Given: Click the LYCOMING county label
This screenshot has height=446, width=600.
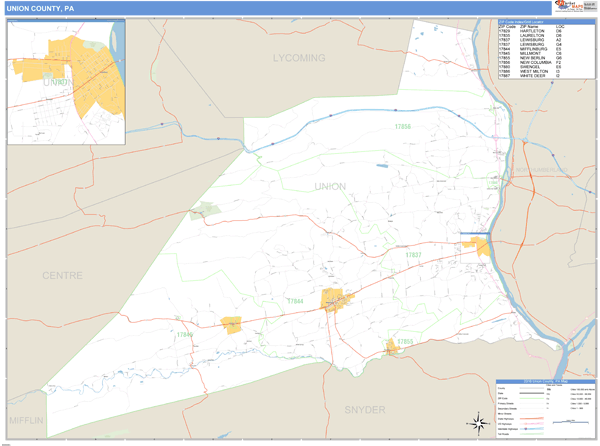Looking at the screenshot, I should pyautogui.click(x=299, y=58).
